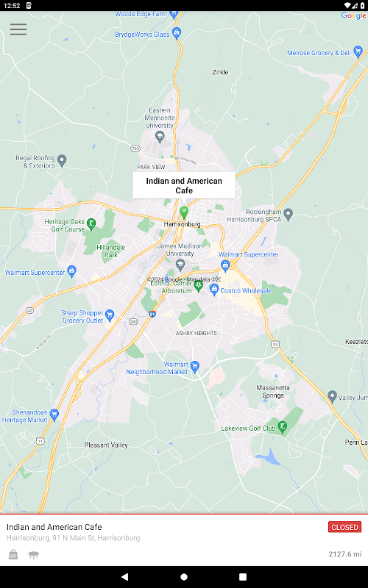Image resolution: width=368 pixels, height=588 pixels.
Task: Tap the Android home navigation button
Action: click(x=184, y=576)
